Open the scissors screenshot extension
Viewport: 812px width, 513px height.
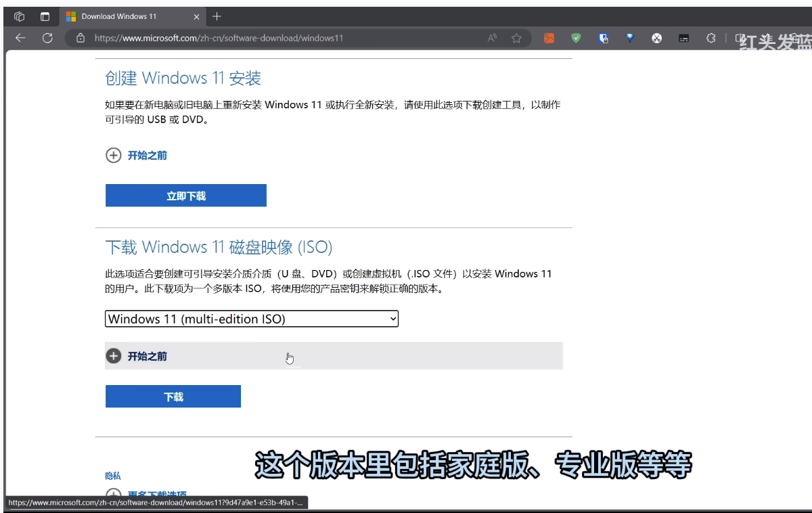click(656, 39)
